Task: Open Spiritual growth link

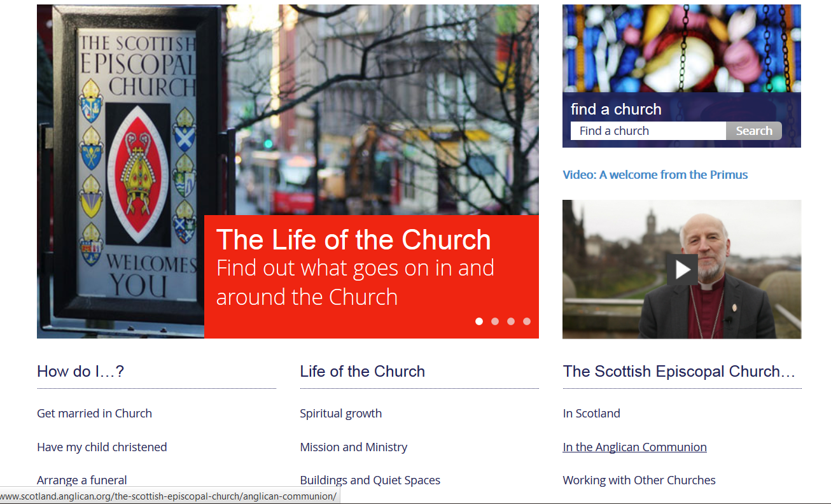Action: (x=341, y=414)
